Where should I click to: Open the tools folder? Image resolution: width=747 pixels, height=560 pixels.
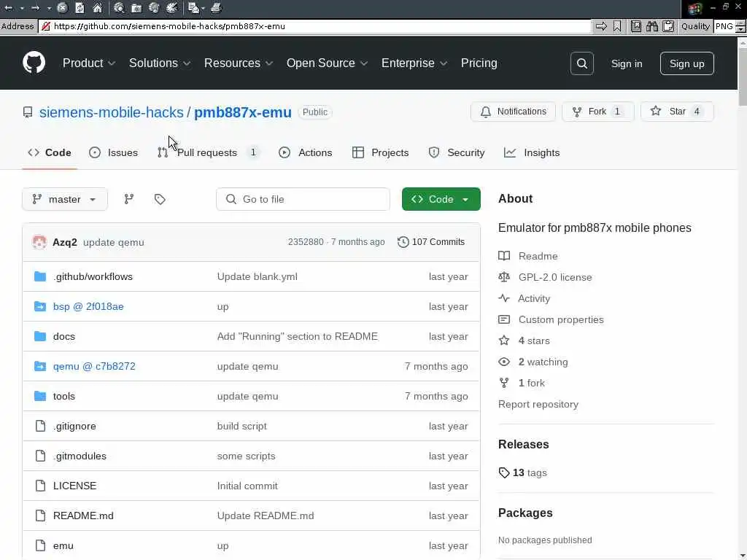click(x=64, y=396)
